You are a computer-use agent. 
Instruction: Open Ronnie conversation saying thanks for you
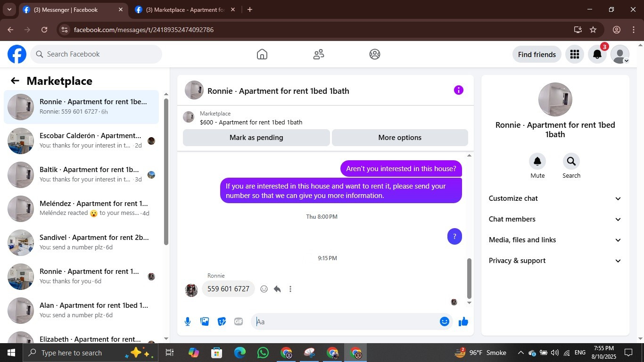(82, 277)
